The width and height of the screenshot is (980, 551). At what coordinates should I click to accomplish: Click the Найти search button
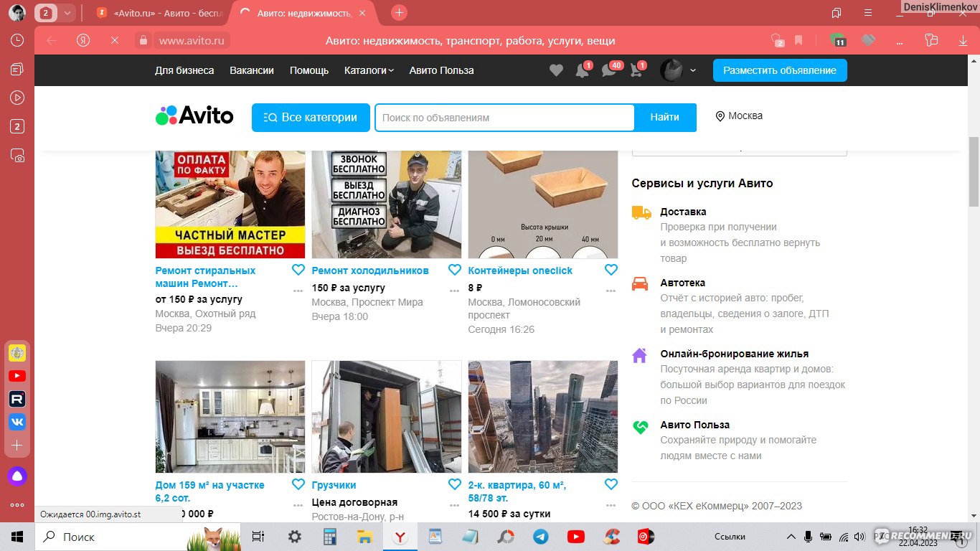[x=665, y=118]
